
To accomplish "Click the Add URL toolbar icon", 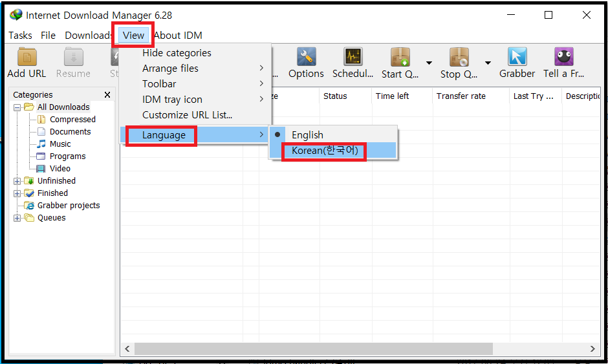I will pyautogui.click(x=27, y=57).
